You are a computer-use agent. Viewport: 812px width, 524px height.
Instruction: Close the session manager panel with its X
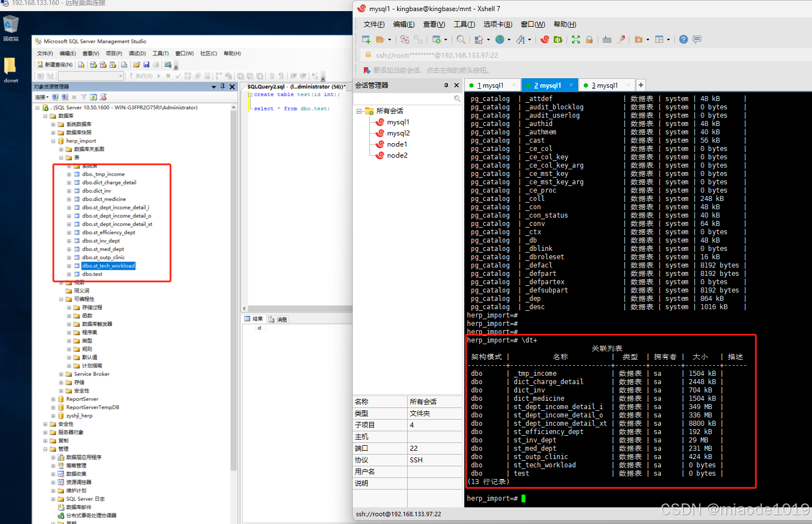[457, 85]
